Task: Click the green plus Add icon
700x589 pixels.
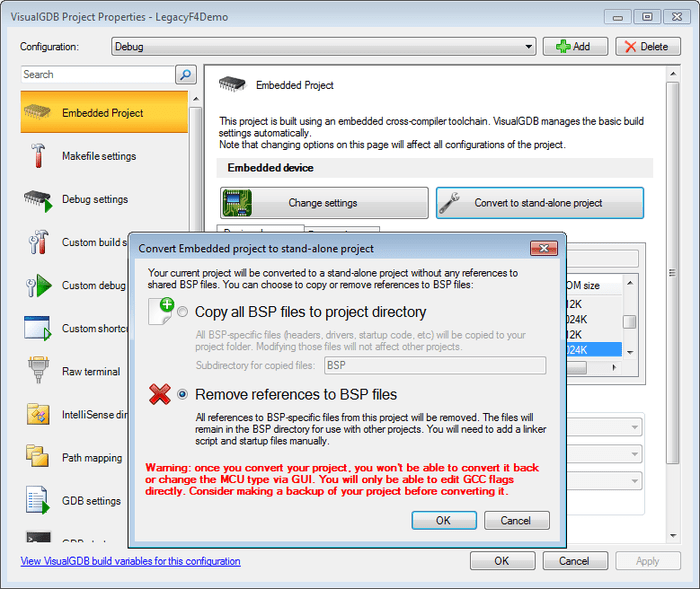Action: click(563, 46)
